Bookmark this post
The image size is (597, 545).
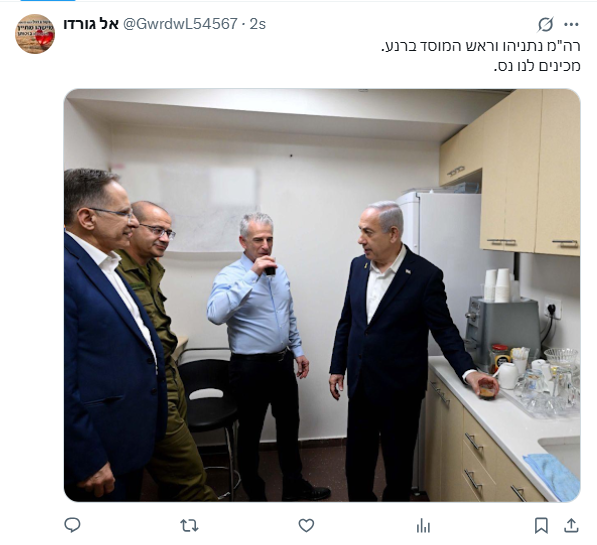click(x=541, y=526)
